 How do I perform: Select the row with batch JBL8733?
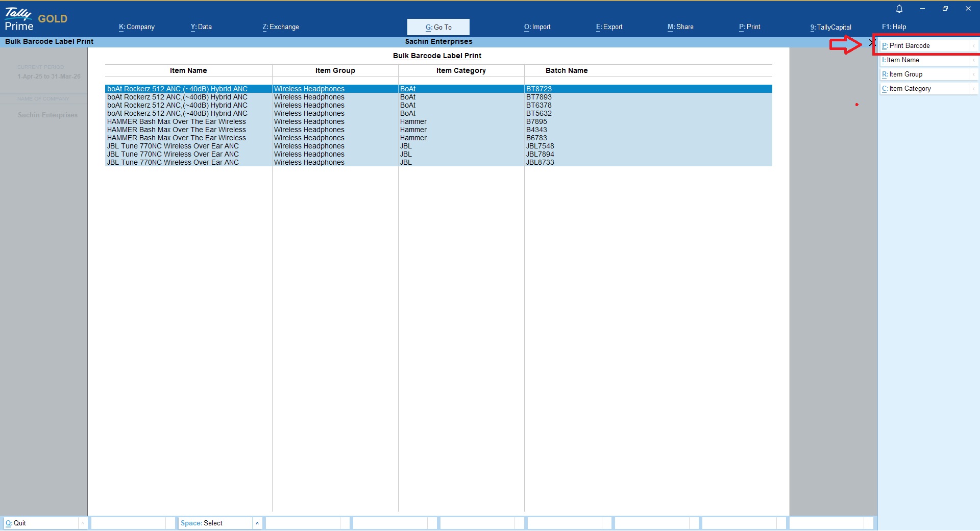coord(438,162)
